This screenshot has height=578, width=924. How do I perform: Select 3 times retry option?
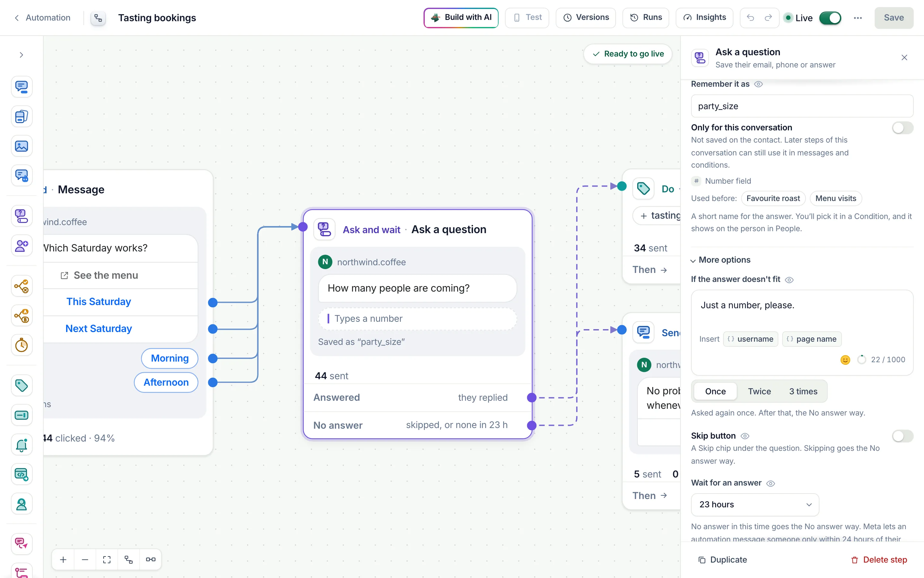[x=803, y=391]
